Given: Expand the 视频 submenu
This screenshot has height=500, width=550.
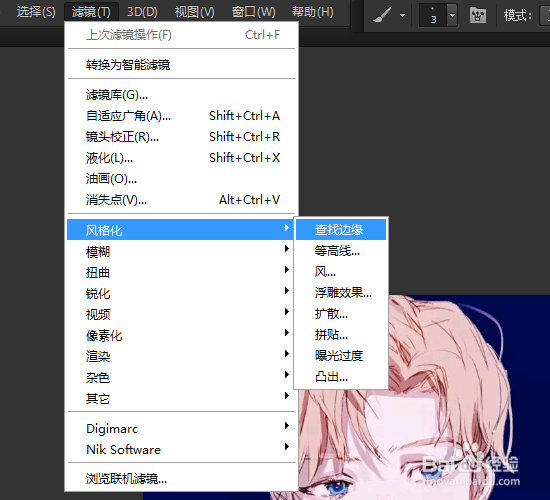Looking at the screenshot, I should tap(181, 314).
